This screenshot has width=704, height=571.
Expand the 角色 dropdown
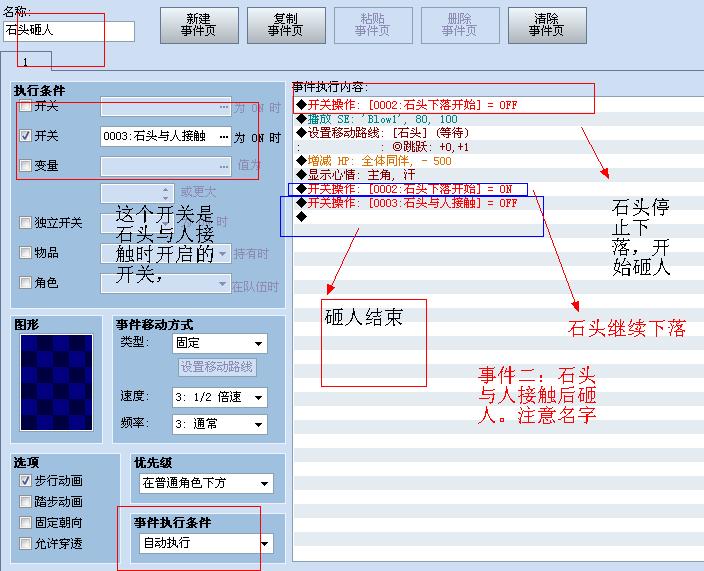(x=222, y=283)
